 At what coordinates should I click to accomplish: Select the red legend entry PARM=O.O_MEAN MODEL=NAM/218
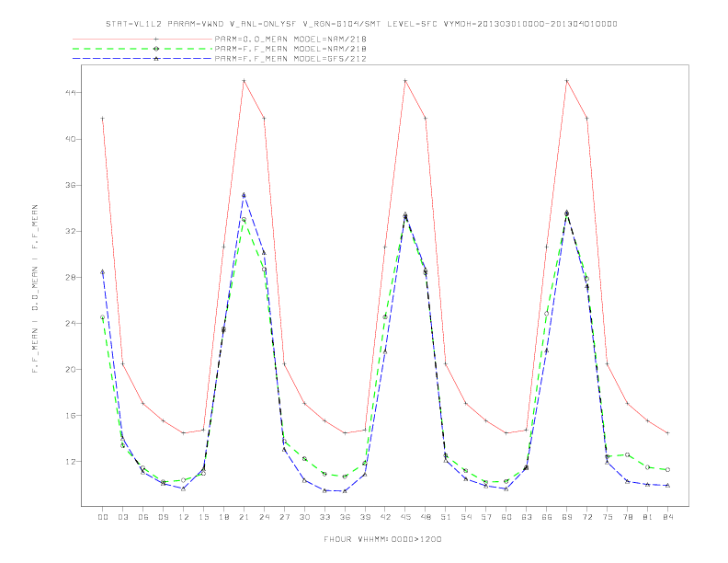(x=290, y=39)
